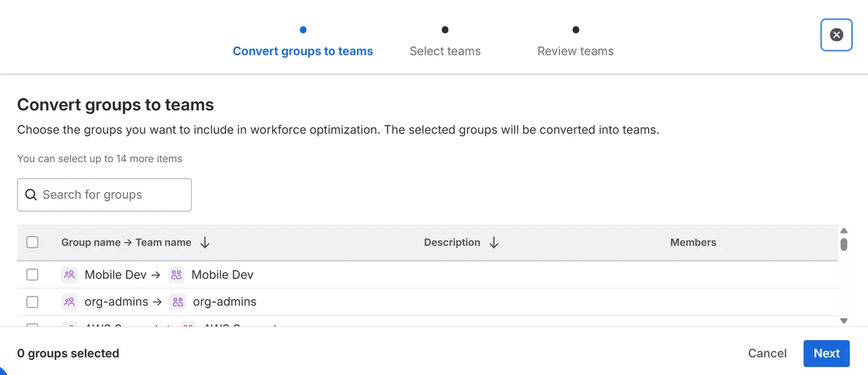The image size is (868, 375).
Task: Click org-admins team name text
Action: coord(224,301)
